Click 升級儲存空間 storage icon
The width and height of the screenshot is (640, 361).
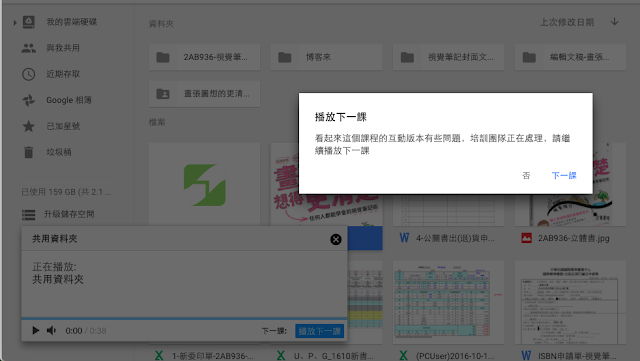click(x=29, y=214)
